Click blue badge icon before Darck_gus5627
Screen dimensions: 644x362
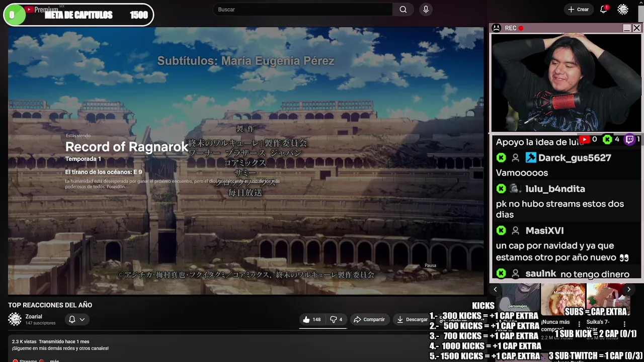[531, 158]
